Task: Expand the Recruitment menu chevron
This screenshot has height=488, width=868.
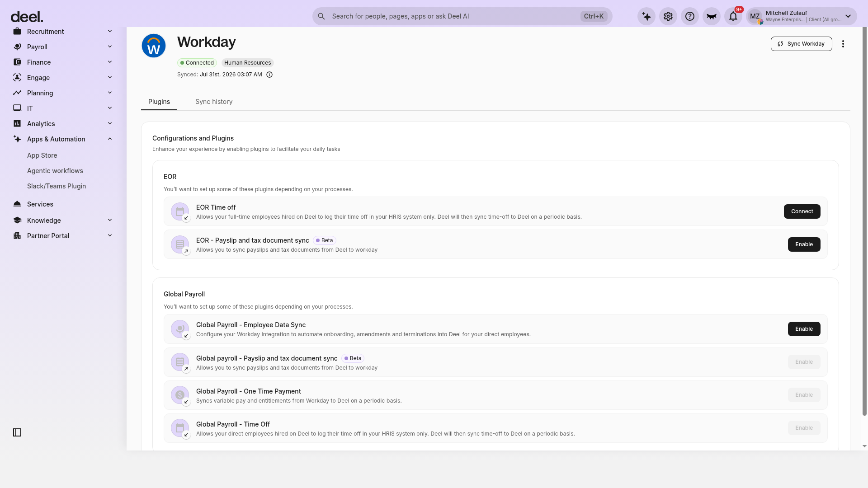Action: [x=110, y=31]
